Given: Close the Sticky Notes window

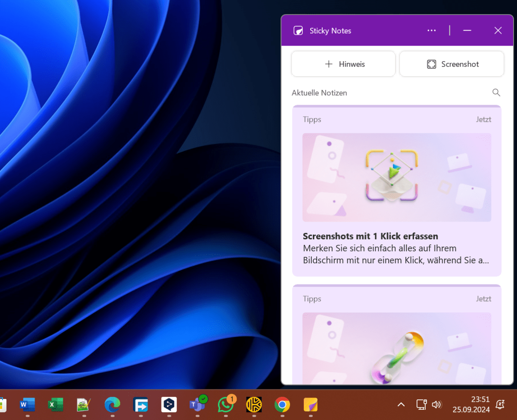Looking at the screenshot, I should pyautogui.click(x=498, y=31).
